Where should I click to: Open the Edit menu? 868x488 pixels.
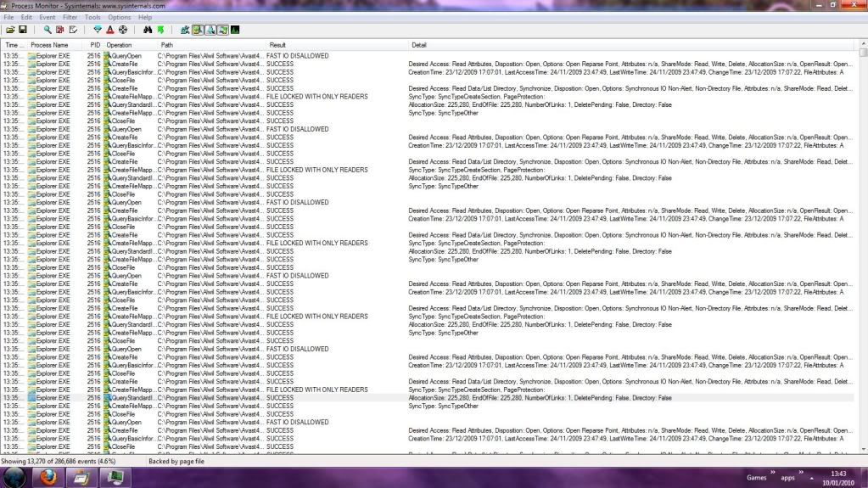tap(26, 17)
